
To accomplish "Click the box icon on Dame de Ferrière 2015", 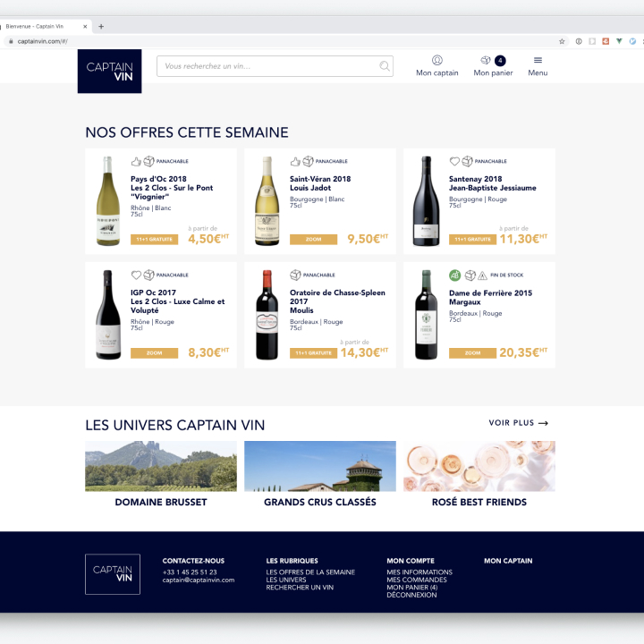I will click(x=470, y=275).
